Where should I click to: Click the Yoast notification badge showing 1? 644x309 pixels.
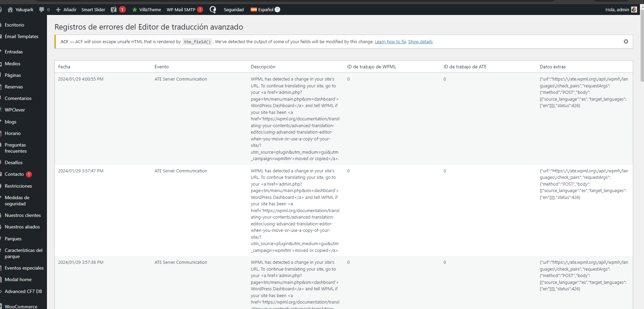122,10
